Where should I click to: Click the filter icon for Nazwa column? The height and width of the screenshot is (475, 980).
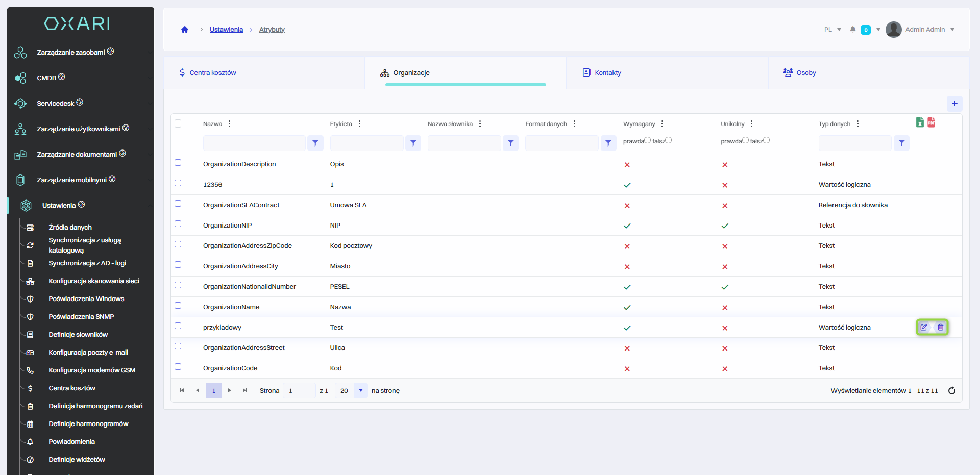(x=315, y=143)
